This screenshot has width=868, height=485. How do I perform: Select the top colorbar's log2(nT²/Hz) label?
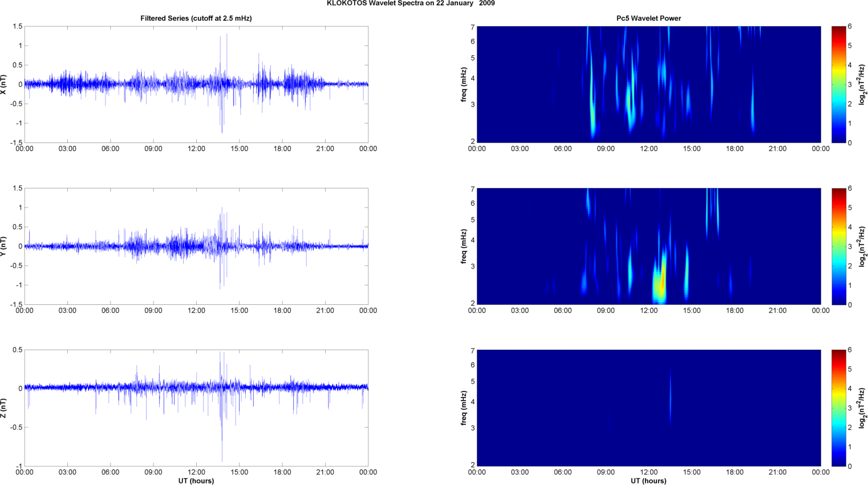click(862, 84)
